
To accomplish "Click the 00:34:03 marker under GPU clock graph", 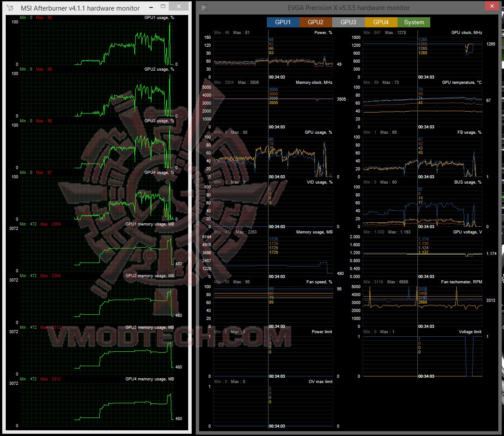I will click(x=426, y=77).
